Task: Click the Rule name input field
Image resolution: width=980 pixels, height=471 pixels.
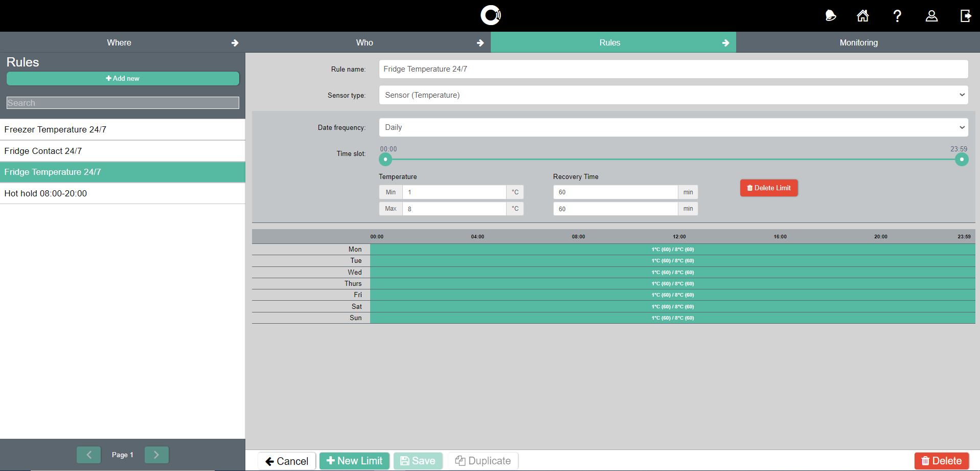Action: pyautogui.click(x=673, y=69)
